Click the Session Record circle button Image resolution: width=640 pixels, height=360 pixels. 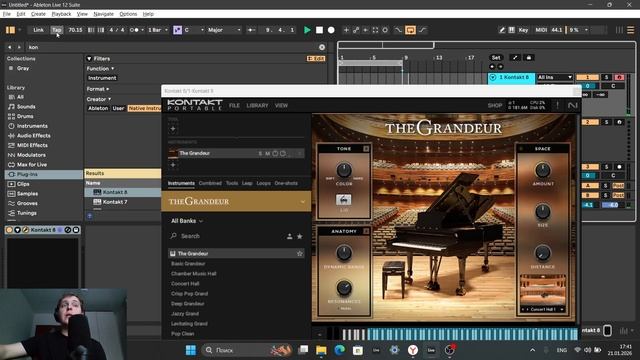(385, 30)
